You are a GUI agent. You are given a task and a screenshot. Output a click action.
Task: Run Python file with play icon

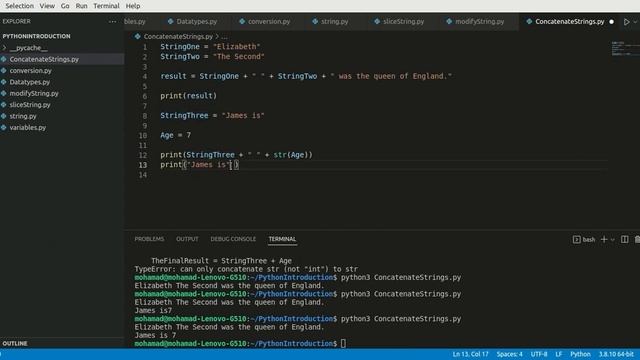pos(627,22)
